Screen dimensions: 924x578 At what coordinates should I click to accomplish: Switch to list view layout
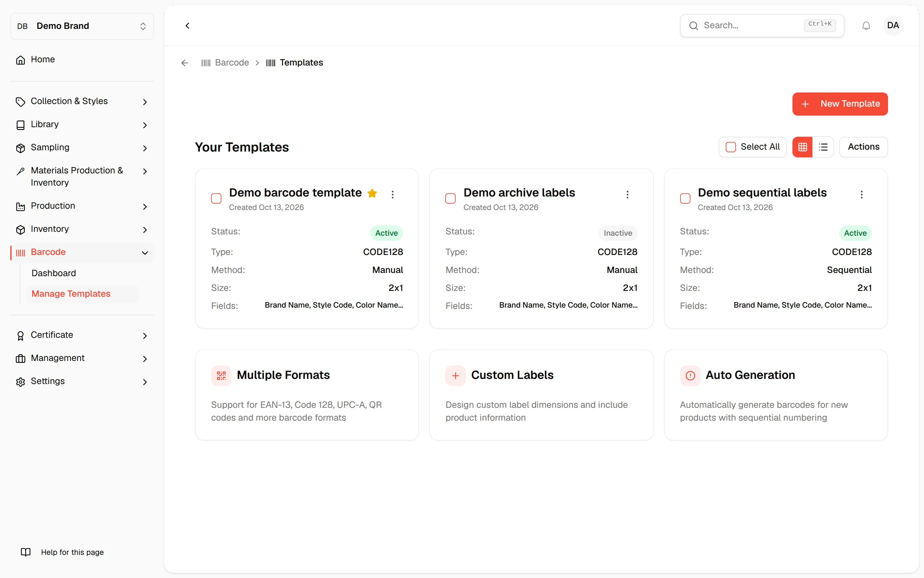click(x=823, y=147)
